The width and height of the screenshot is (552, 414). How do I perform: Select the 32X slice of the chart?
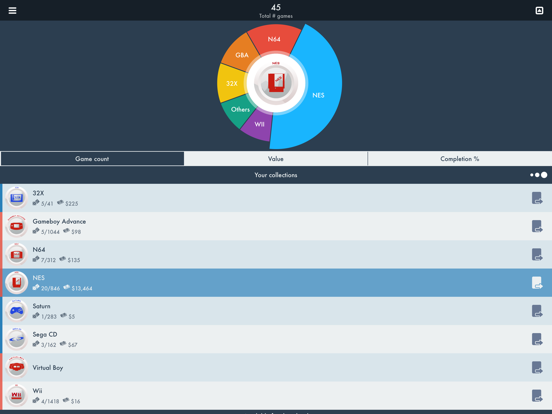pos(231,83)
